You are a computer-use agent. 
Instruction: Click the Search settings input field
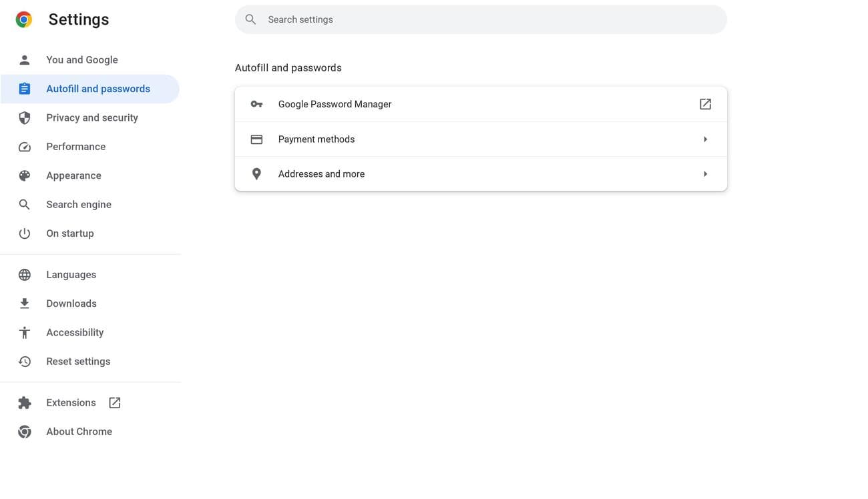click(x=481, y=19)
